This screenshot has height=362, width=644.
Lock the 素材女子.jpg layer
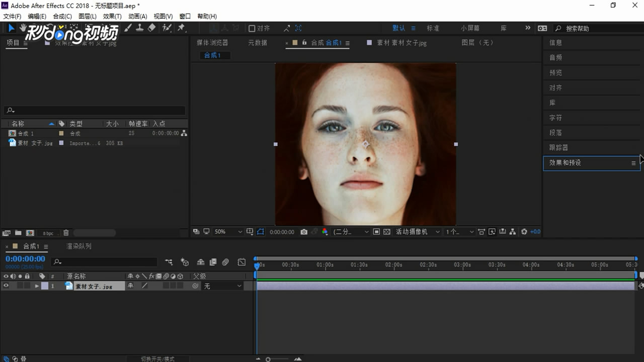tap(26, 286)
